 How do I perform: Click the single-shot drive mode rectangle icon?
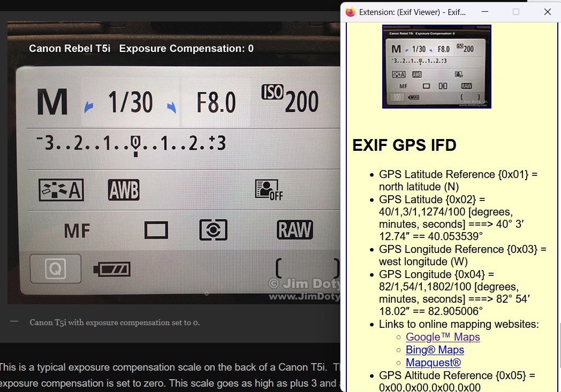(156, 230)
